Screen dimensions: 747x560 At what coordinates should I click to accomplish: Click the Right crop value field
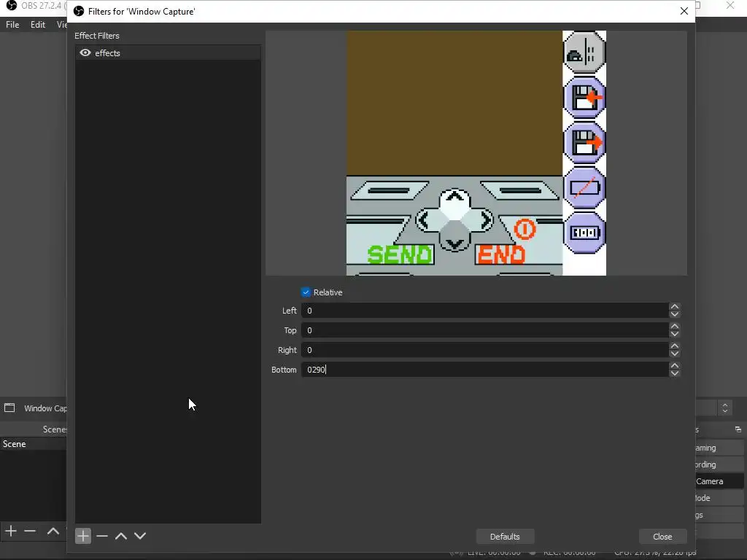click(x=484, y=350)
